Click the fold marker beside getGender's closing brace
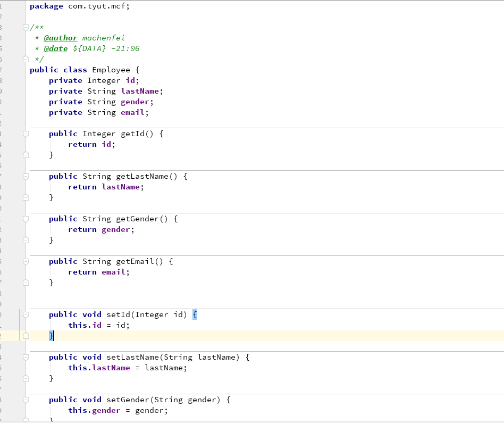 point(26,240)
